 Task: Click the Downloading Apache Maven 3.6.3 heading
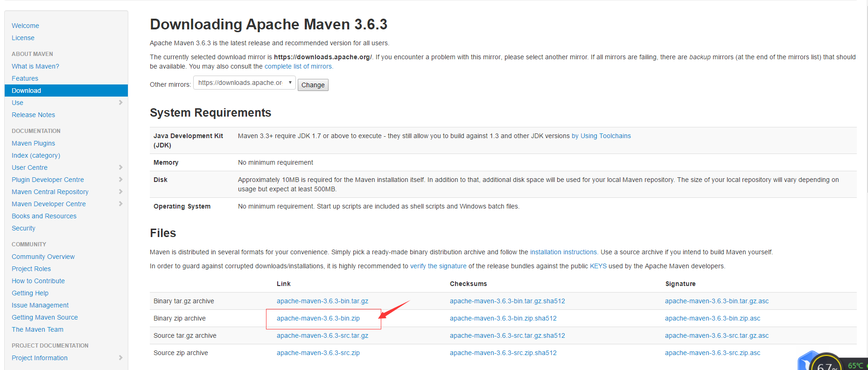point(268,24)
